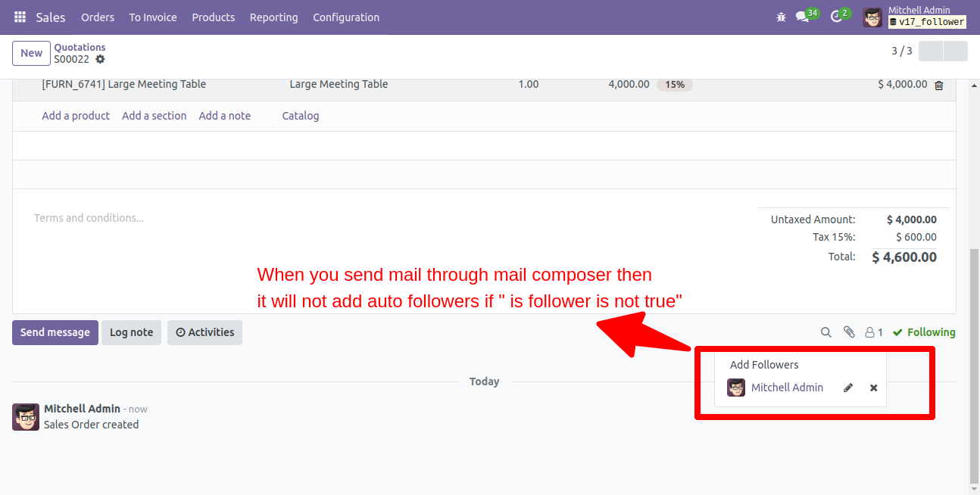This screenshot has width=980, height=495.
Task: Open the product Catalog
Action: (301, 115)
